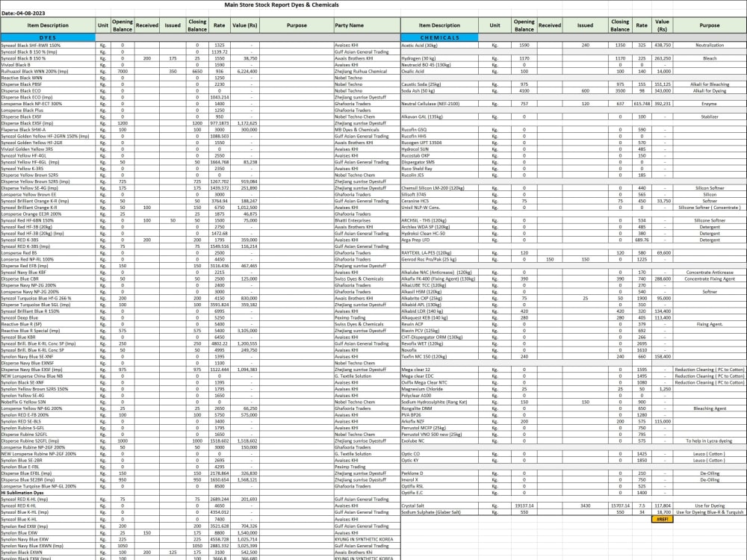The width and height of the screenshot is (747, 560).
Task: Click party name 'Bhatti Enterprises'
Action: click(x=367, y=220)
